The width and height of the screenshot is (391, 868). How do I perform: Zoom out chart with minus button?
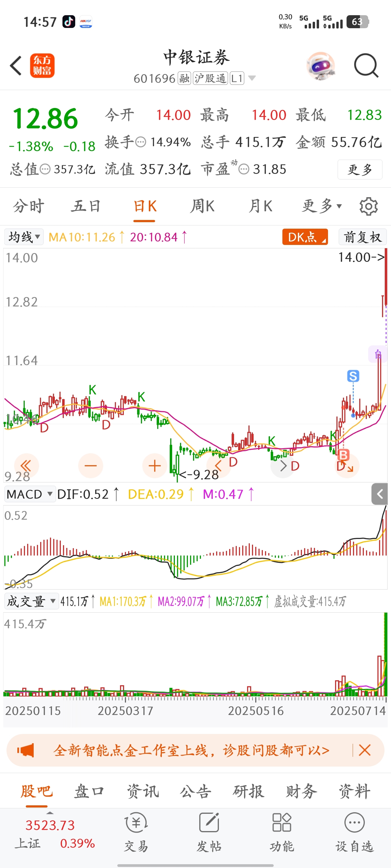(x=90, y=466)
